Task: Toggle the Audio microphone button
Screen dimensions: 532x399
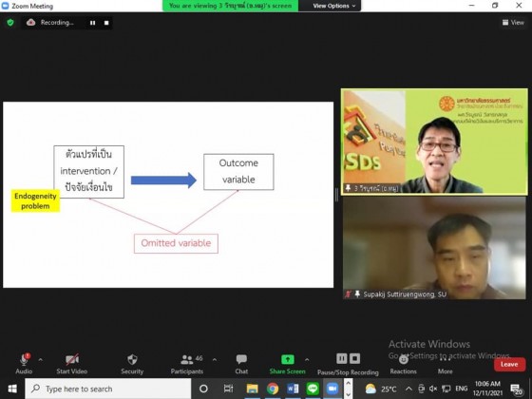Action: [24, 363]
